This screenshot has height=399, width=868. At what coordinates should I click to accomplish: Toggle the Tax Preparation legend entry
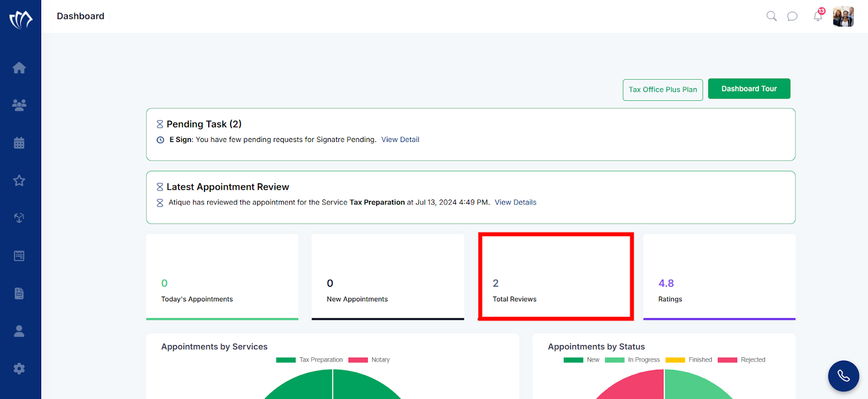(309, 360)
